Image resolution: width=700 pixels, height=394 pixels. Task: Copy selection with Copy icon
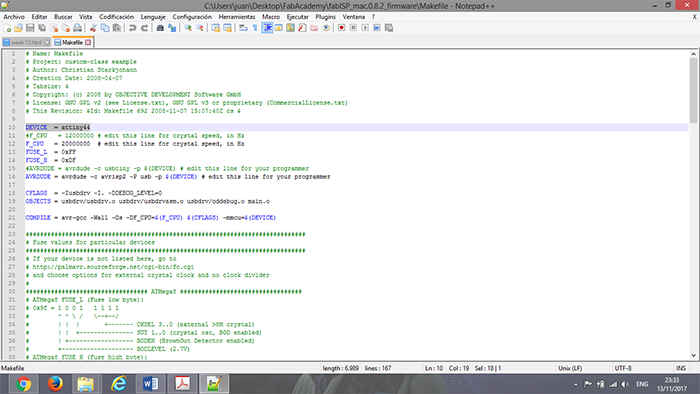point(105,28)
